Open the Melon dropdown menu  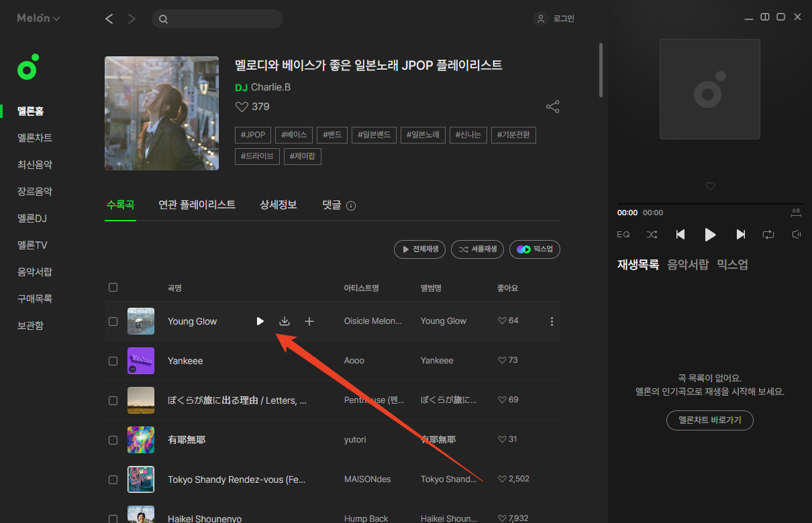click(38, 18)
